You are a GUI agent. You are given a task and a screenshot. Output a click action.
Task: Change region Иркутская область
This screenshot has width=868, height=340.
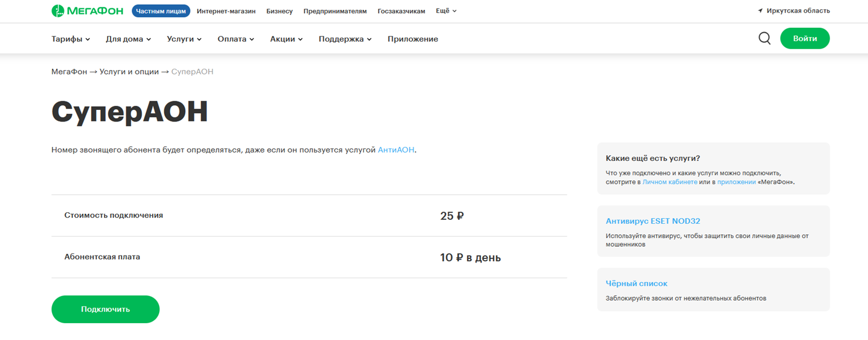798,11
